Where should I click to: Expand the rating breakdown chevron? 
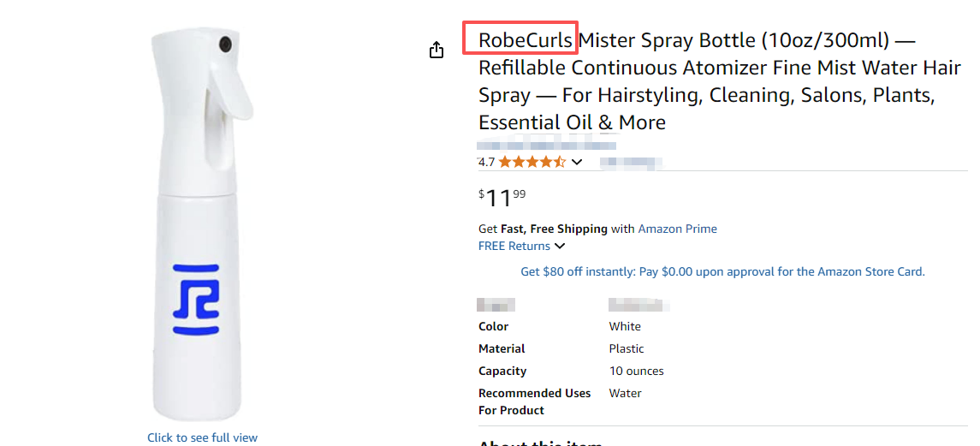[x=577, y=162]
